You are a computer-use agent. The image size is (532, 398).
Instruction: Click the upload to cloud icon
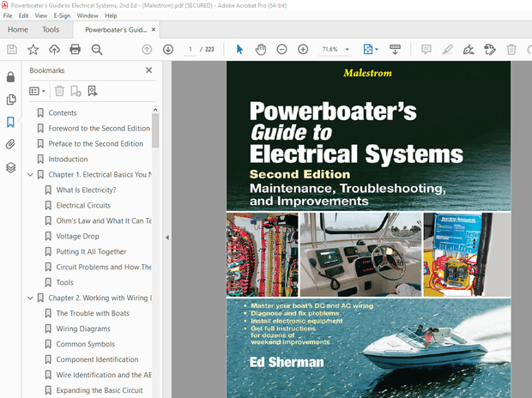pyautogui.click(x=54, y=50)
